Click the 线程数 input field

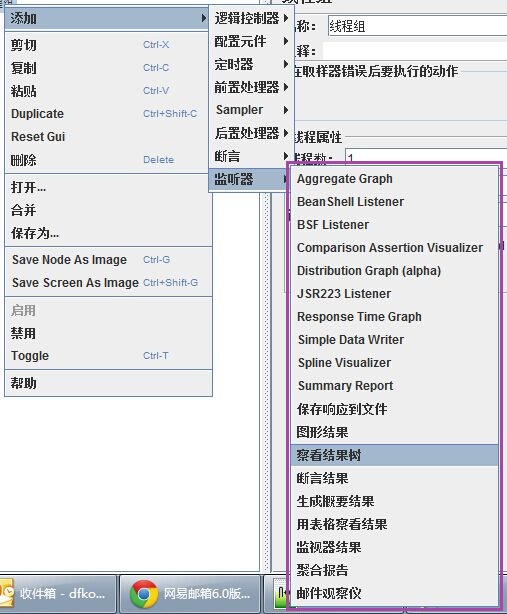point(426,156)
